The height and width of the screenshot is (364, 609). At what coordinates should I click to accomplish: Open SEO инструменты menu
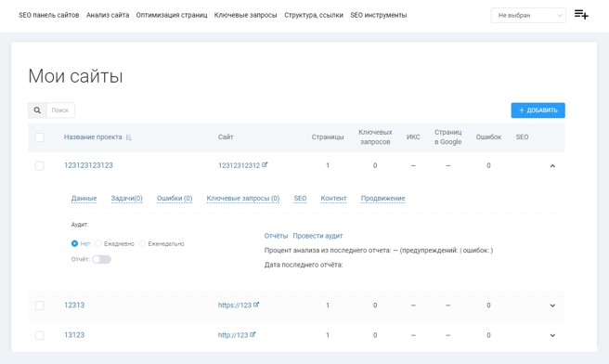(379, 15)
